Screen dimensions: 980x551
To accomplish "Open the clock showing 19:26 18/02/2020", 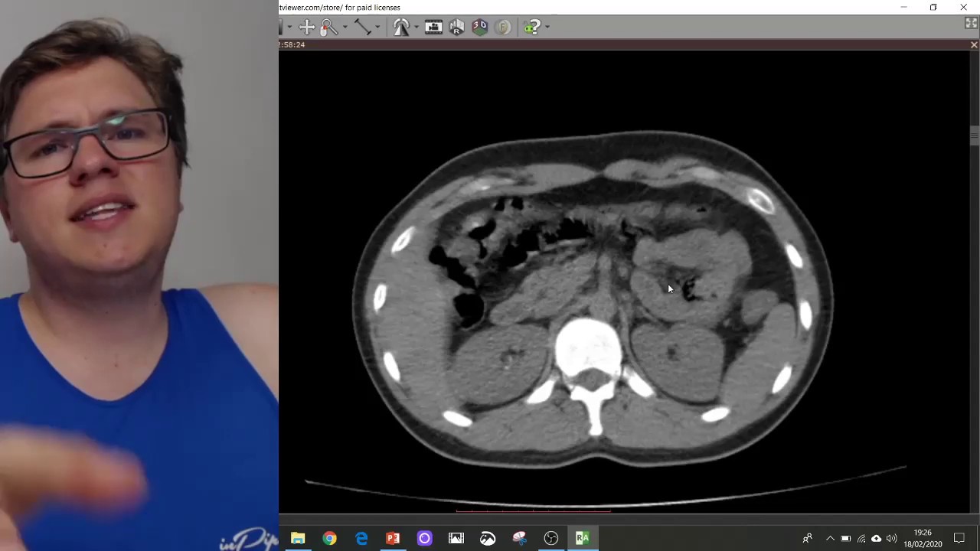I will pos(923,538).
